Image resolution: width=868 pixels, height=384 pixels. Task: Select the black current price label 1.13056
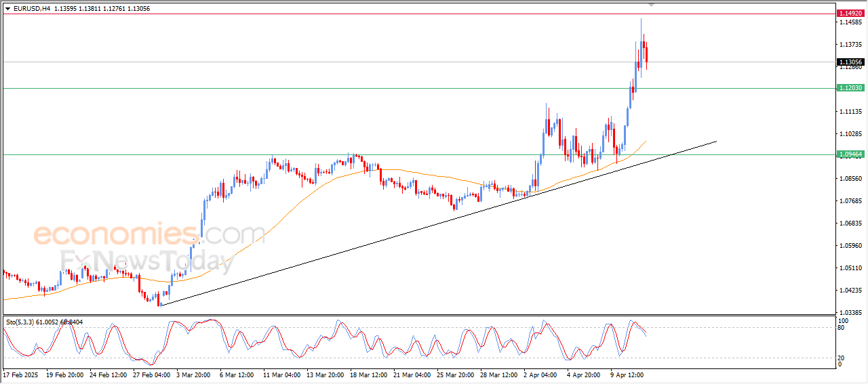click(x=850, y=62)
